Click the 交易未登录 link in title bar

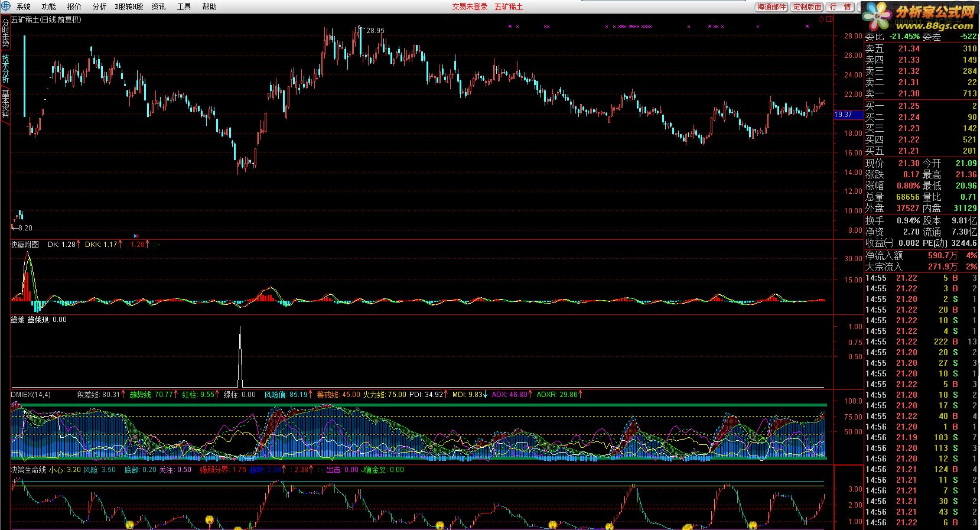[470, 7]
